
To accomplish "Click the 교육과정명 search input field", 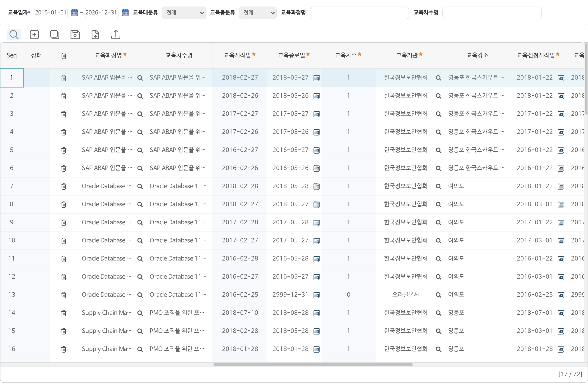I will (x=359, y=13).
